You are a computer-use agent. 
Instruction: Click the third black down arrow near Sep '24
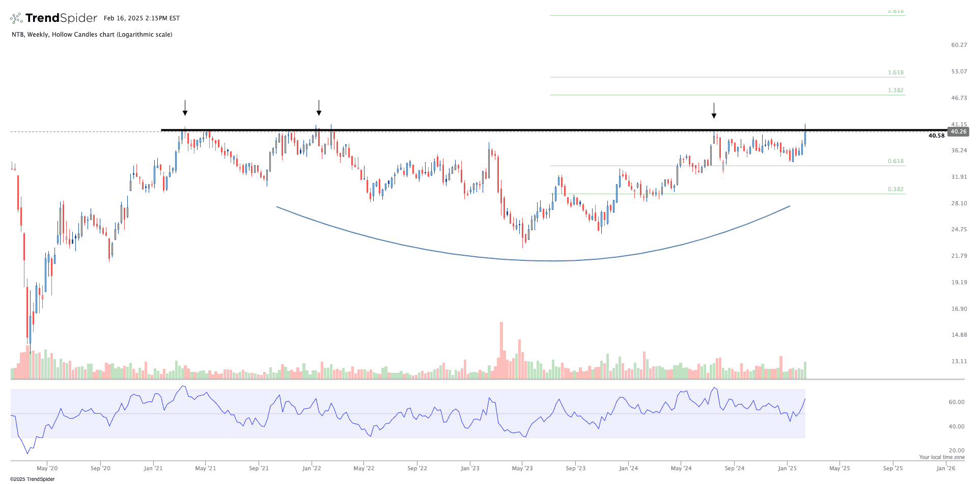pos(714,111)
